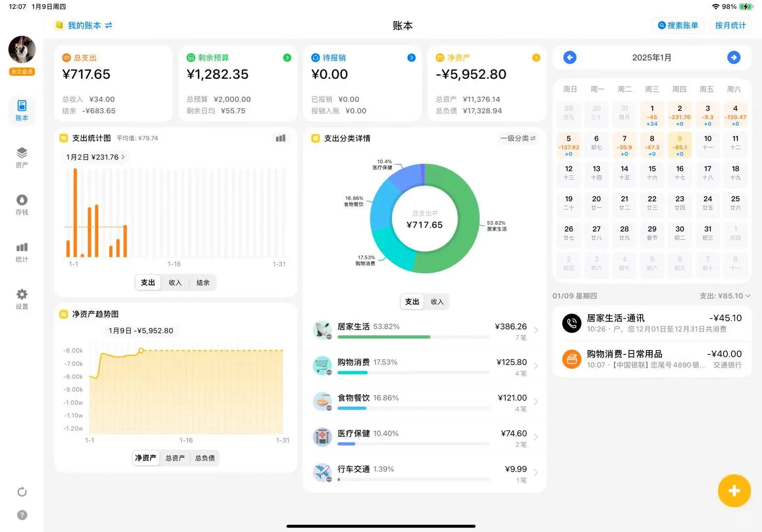The width and height of the screenshot is (762, 532).
Task: Open the 一级分类 category selector
Action: [517, 138]
